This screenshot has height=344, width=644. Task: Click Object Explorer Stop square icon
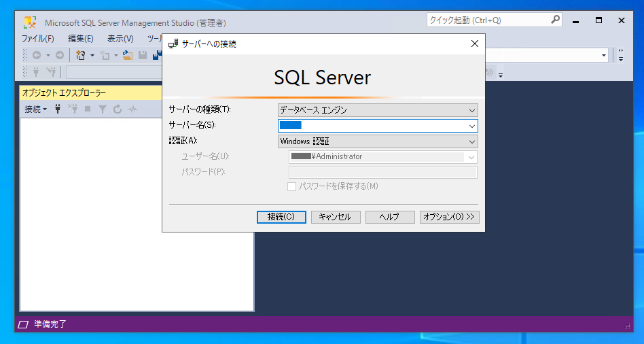88,109
